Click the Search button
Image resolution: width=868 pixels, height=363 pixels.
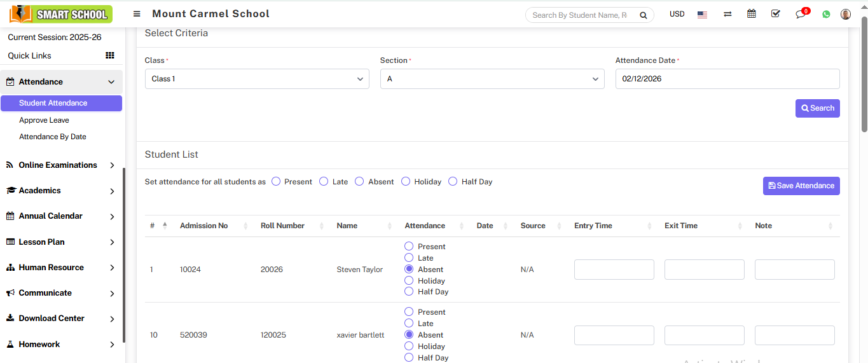[817, 108]
